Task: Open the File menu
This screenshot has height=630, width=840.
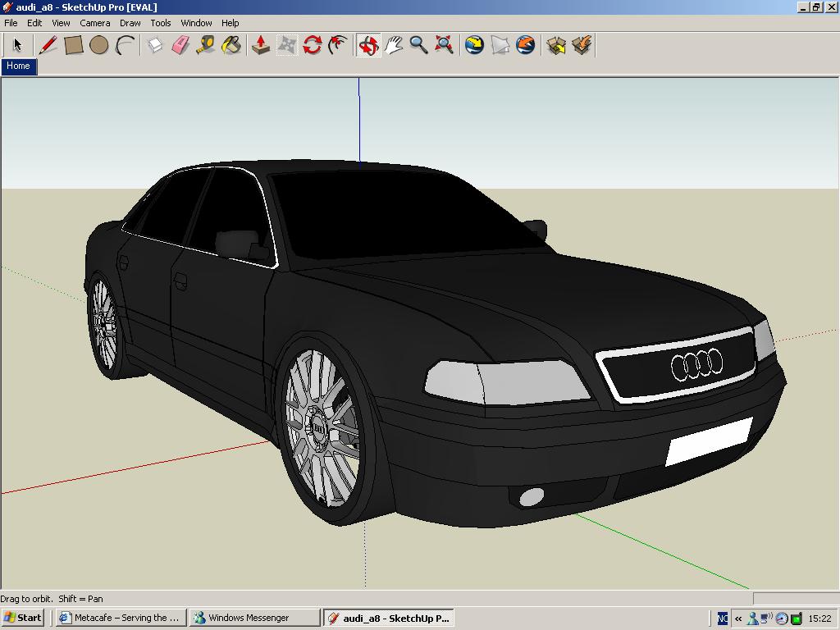Action: (x=11, y=23)
